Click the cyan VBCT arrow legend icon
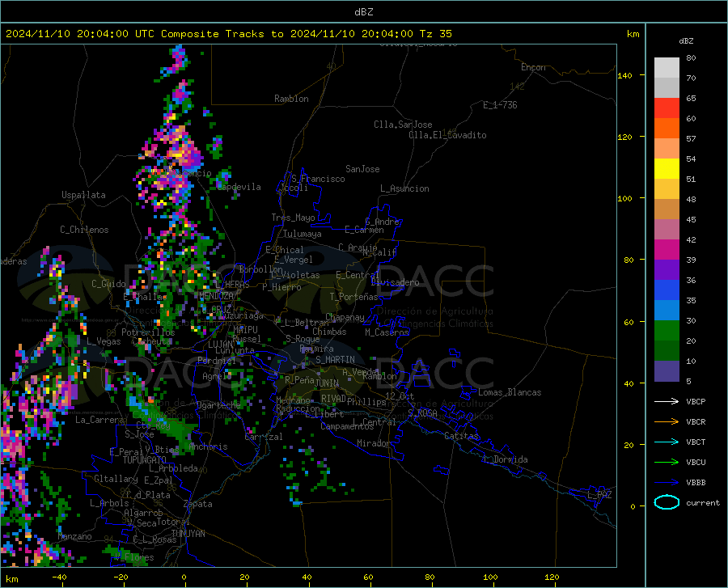Screen dimensions: 728x588 667,442
